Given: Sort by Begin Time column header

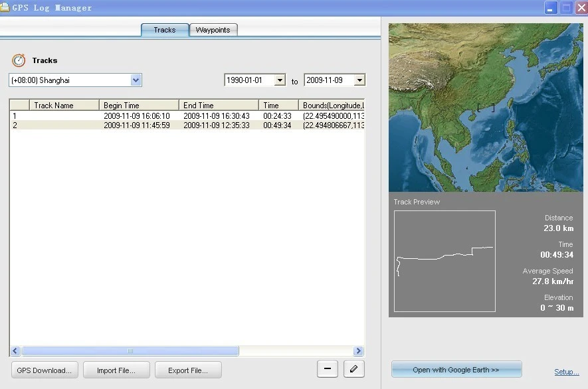Looking at the screenshot, I should click(139, 106).
